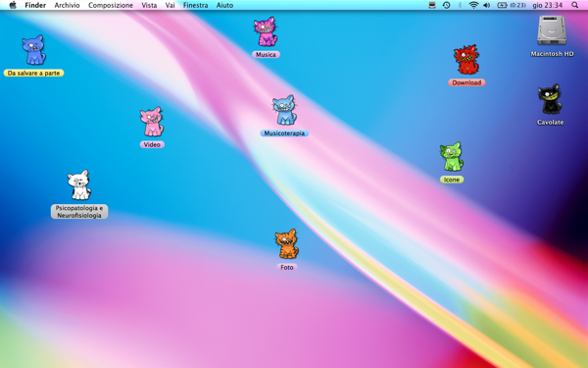588x368 pixels.
Task: Select the Macintosh HD drive icon
Action: [x=551, y=30]
